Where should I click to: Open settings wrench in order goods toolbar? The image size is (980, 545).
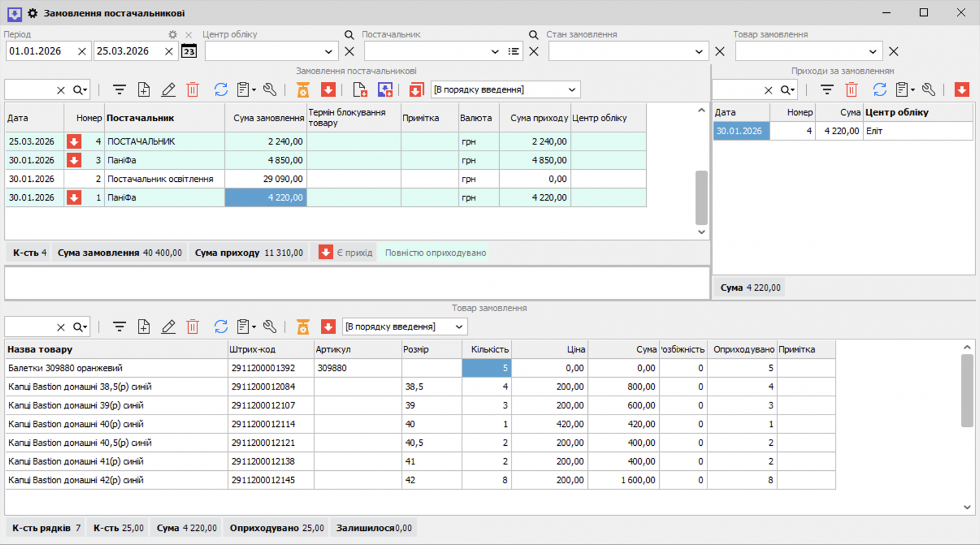[x=270, y=327]
